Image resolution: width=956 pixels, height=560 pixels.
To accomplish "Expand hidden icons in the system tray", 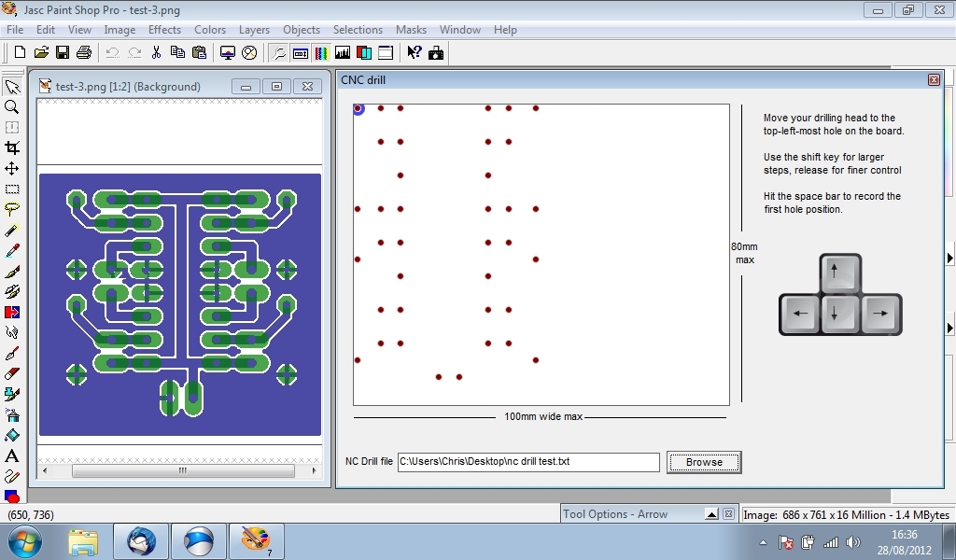I will click(x=763, y=541).
